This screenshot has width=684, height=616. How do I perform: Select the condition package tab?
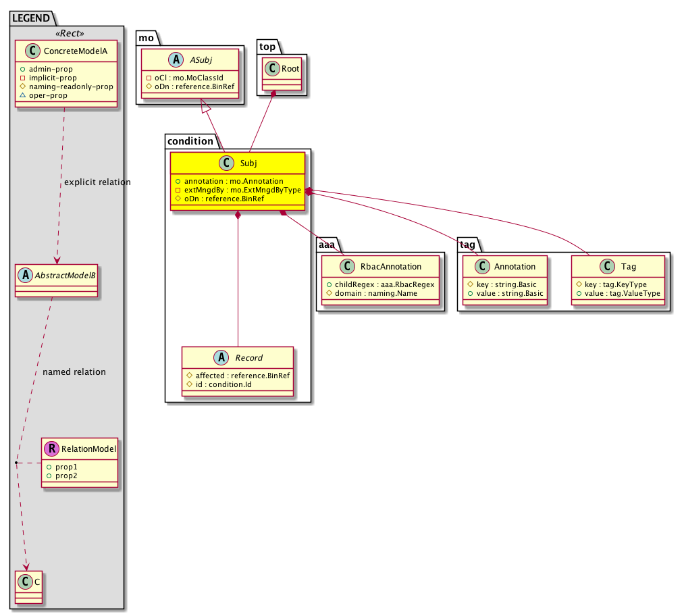190,141
